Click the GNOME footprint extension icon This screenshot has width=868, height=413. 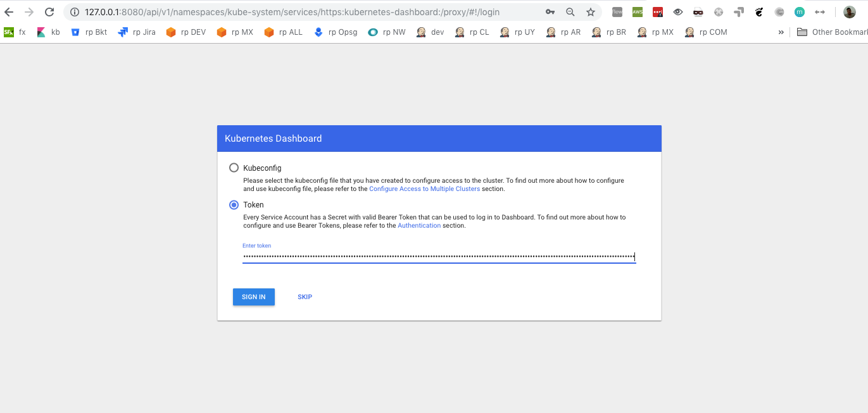click(x=759, y=12)
